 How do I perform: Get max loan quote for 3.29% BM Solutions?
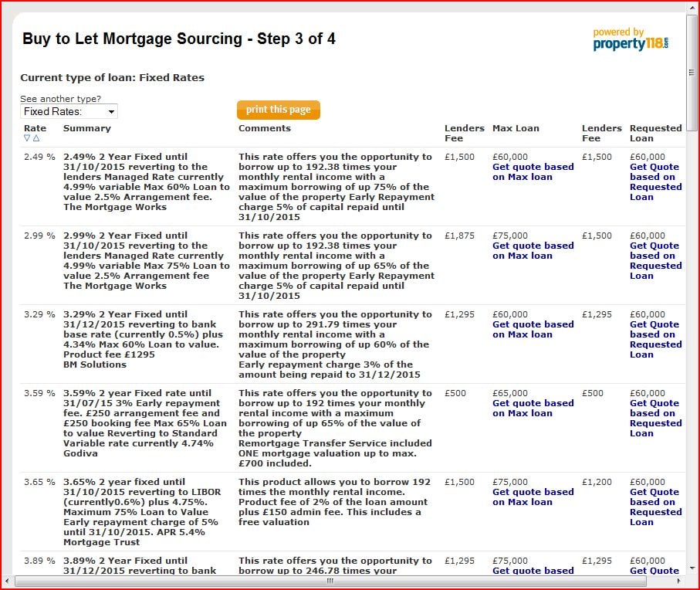pos(533,330)
